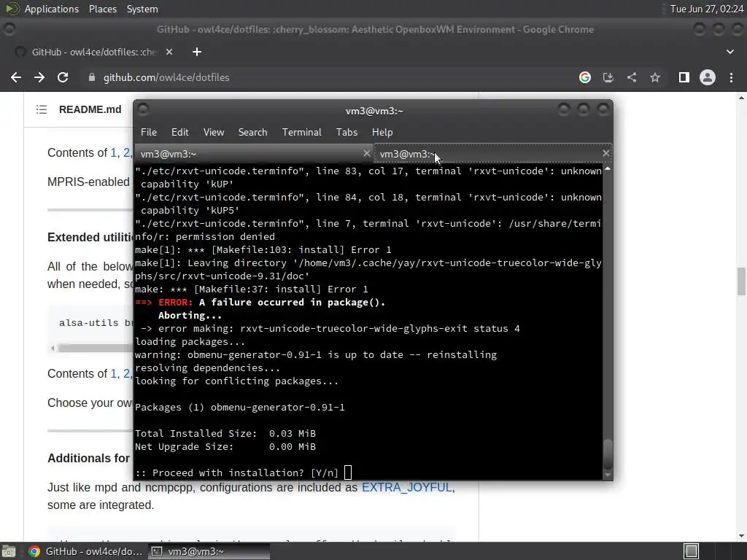The image size is (747, 560).
Task: Click show desktop icon in bottom panel
Action: pyautogui.click(x=9, y=551)
